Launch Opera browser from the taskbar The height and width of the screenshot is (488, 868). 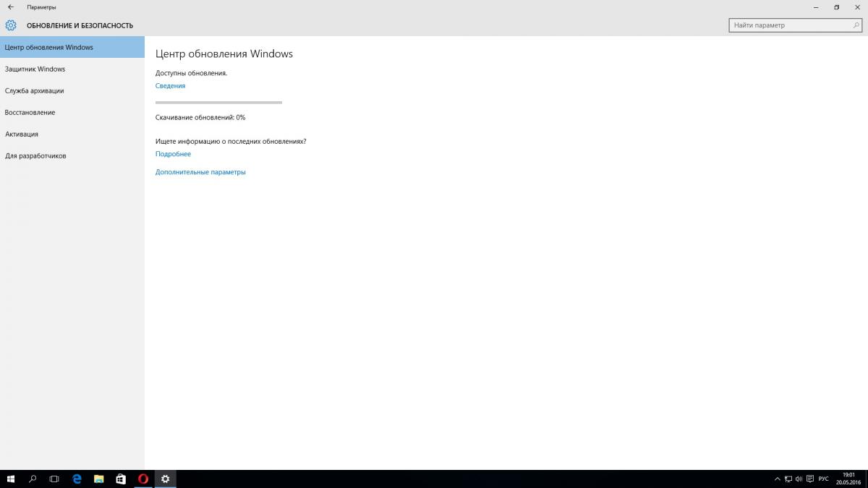pyautogui.click(x=143, y=479)
